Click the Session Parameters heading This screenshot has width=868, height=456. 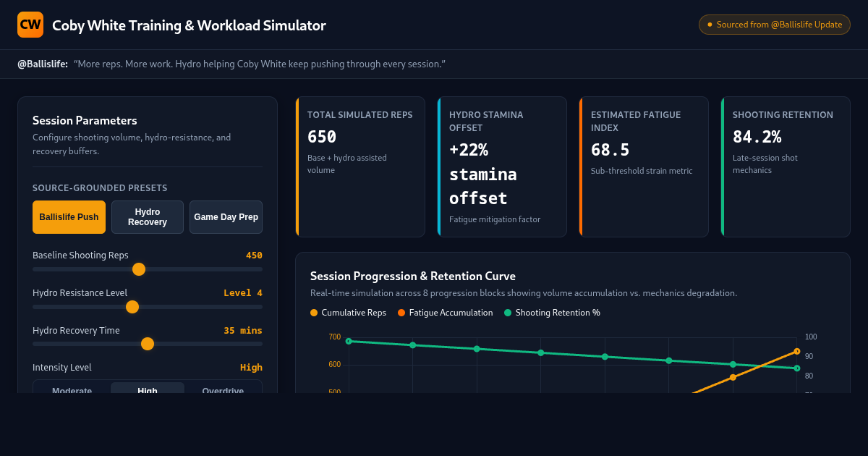(x=85, y=121)
